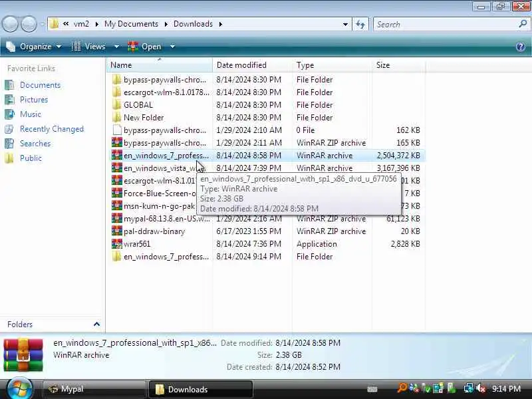
Task: Select the msn-kum-n-go-pak archive icon
Action: 117,205
